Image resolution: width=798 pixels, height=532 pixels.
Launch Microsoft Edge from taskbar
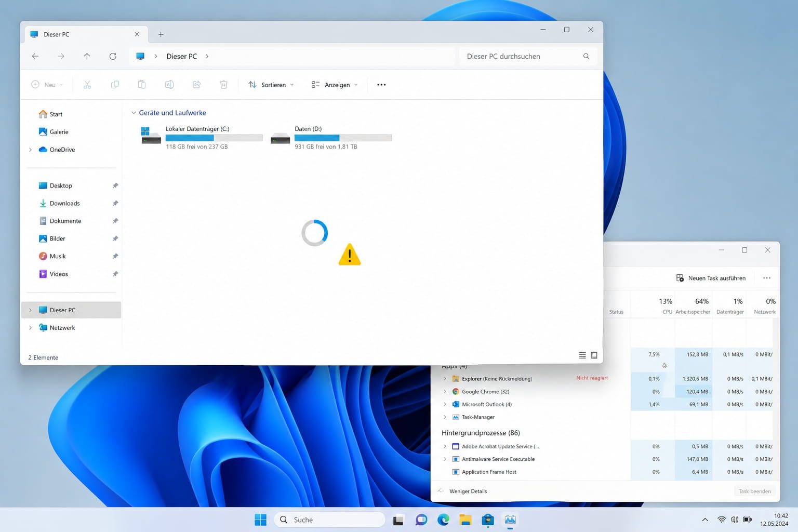point(443,520)
